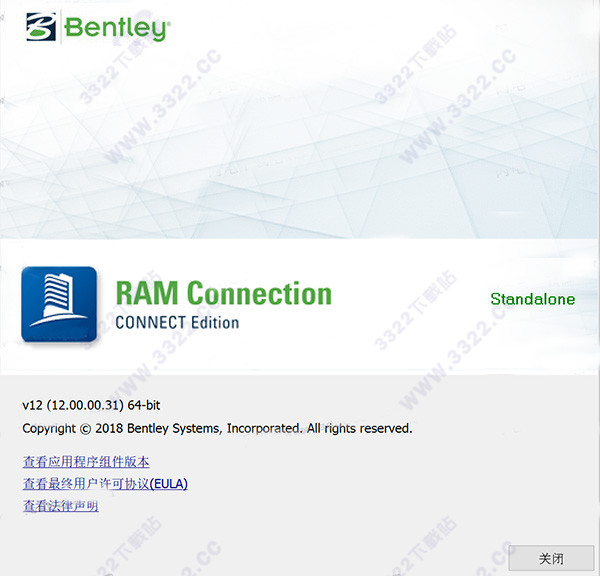Click the Copyright 2018 Bentley Systems text
600x576 pixels.
pyautogui.click(x=217, y=428)
